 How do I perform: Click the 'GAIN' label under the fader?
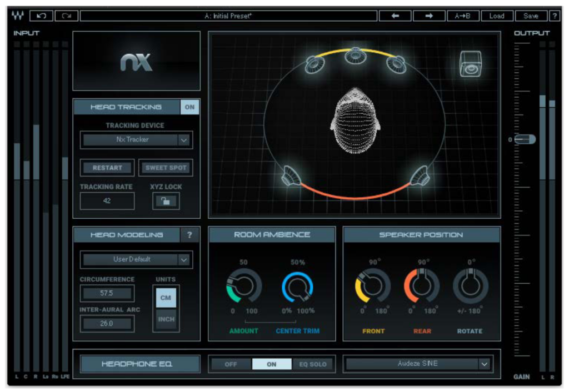(x=521, y=377)
